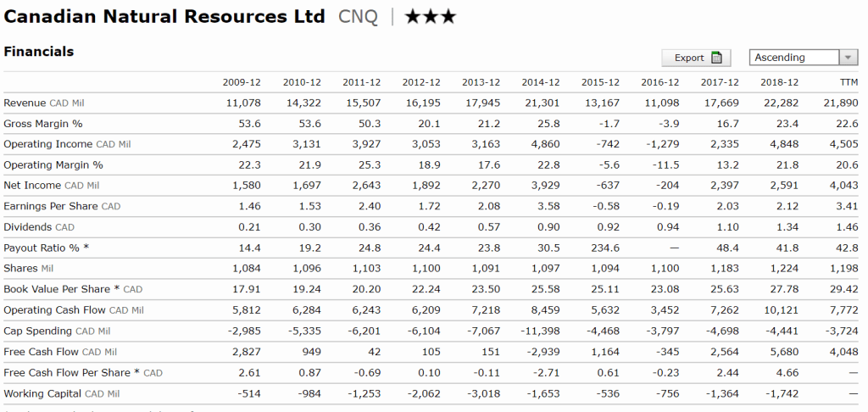This screenshot has width=868, height=412.
Task: Select the 2016-12 column header
Action: (x=660, y=82)
